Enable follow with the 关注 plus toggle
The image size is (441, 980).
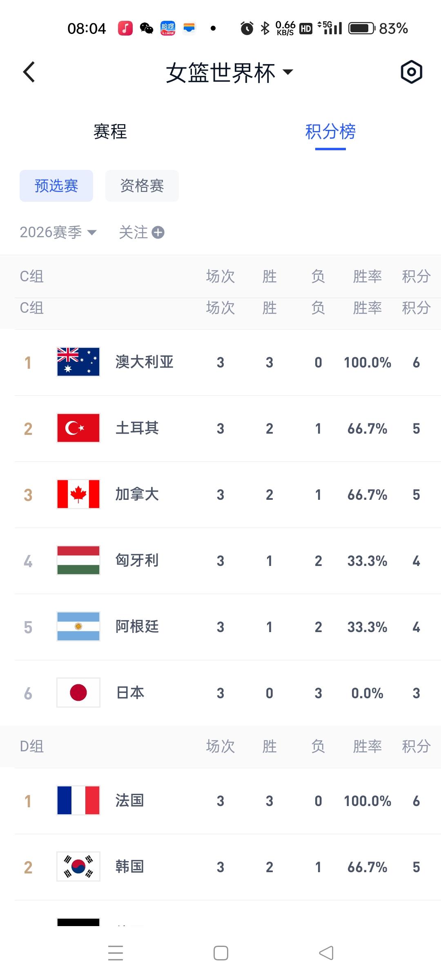141,232
